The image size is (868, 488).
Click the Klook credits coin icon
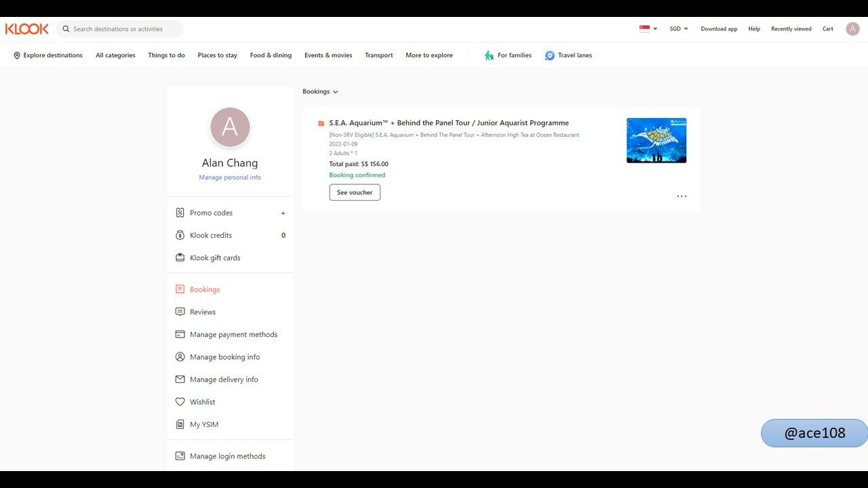180,235
